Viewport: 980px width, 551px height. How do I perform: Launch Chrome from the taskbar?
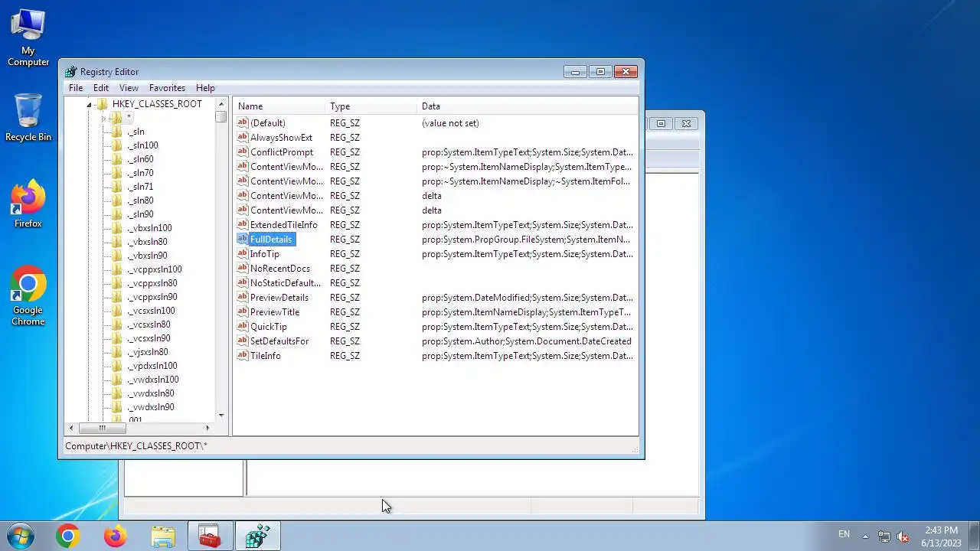pos(67,536)
